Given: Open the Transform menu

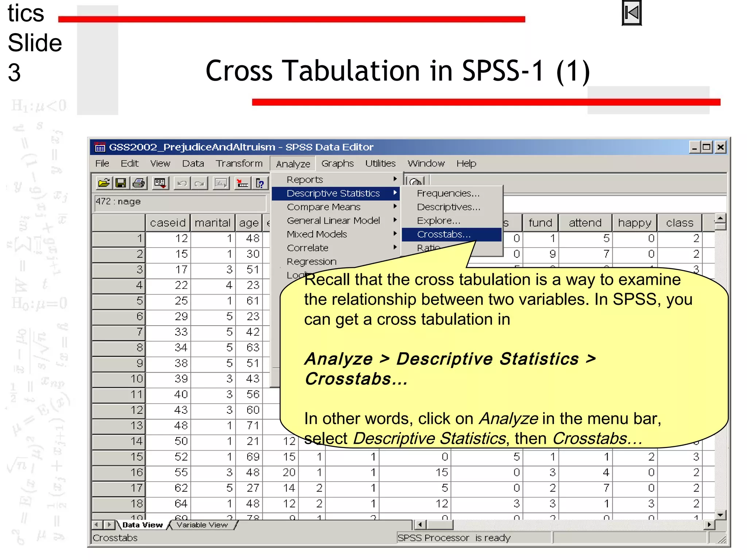Looking at the screenshot, I should 239,163.
